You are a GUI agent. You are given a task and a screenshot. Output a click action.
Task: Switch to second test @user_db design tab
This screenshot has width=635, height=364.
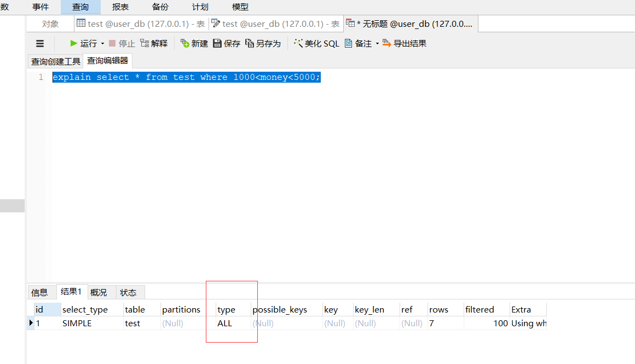pos(276,24)
